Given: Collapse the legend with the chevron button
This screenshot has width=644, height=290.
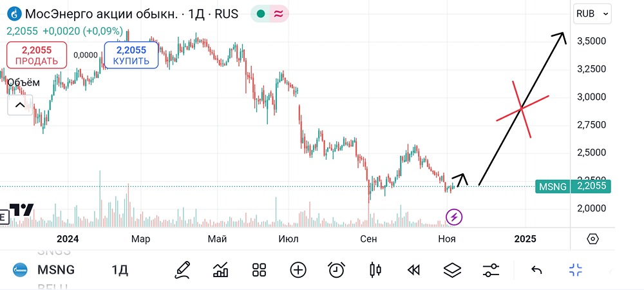Looking at the screenshot, I should (x=19, y=105).
